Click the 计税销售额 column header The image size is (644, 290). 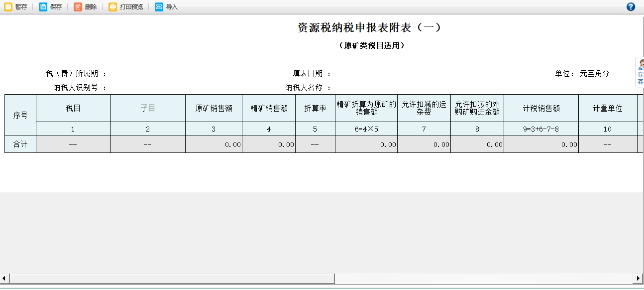click(541, 108)
